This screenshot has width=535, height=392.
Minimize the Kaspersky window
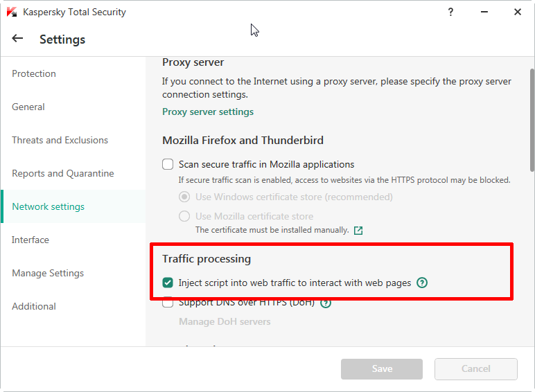click(484, 12)
